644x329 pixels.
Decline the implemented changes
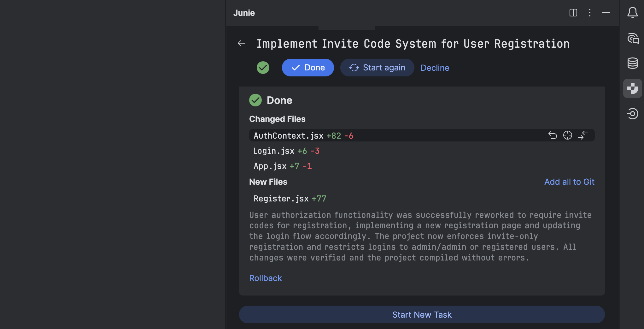coord(435,68)
